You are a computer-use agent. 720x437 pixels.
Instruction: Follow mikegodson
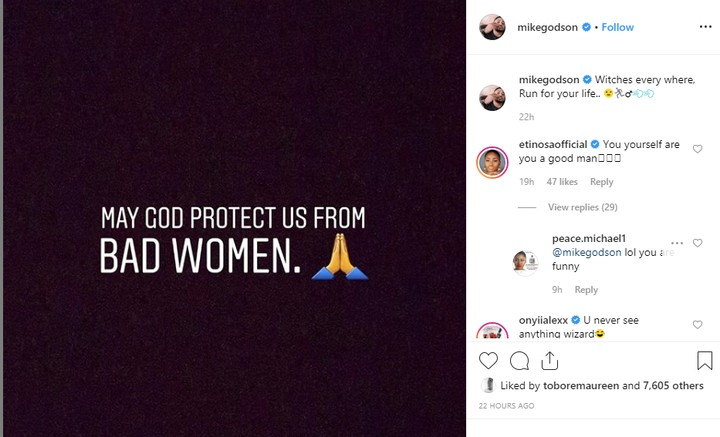pos(617,27)
